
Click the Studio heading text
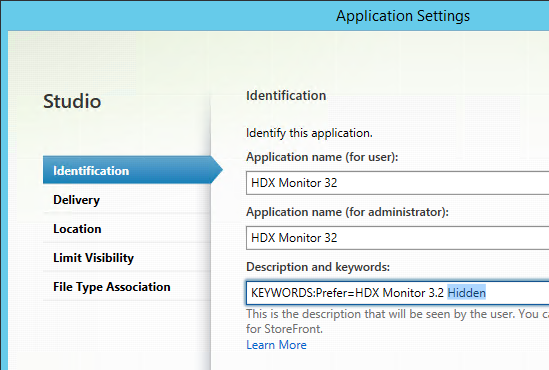pyautogui.click(x=72, y=101)
